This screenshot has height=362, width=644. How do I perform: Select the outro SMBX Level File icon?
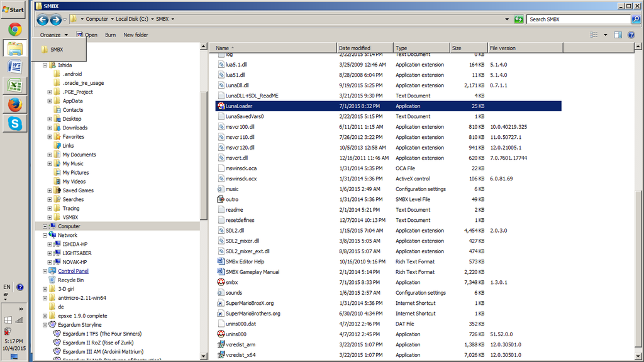click(x=221, y=199)
